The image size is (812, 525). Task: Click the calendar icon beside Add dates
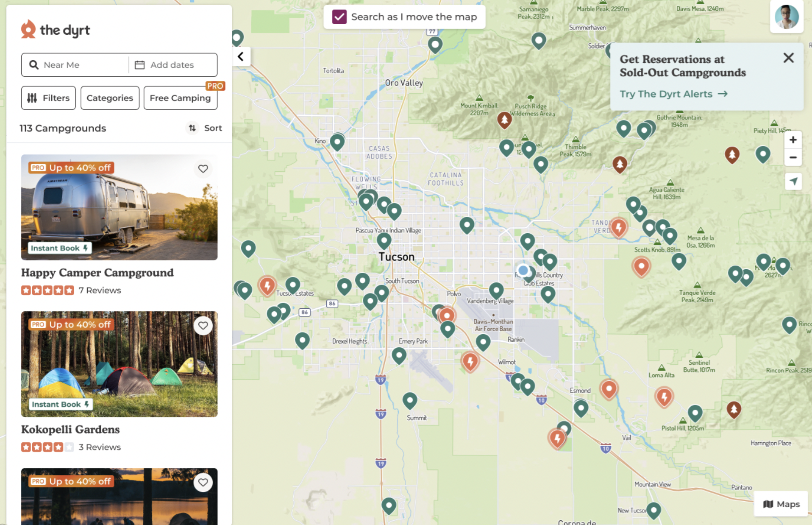139,65
